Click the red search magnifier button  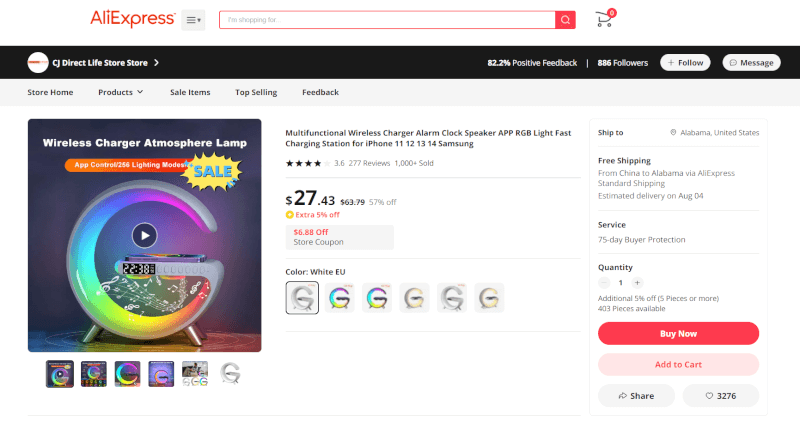click(x=565, y=20)
